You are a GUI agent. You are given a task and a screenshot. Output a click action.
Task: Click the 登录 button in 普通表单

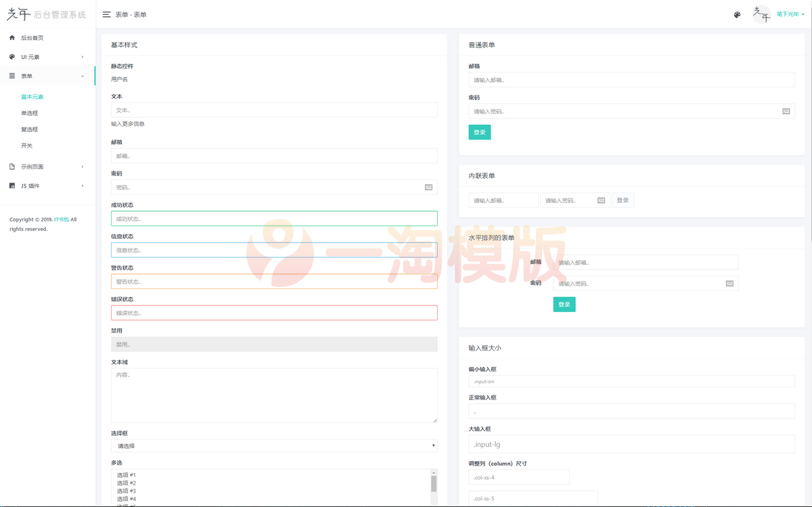coord(479,132)
